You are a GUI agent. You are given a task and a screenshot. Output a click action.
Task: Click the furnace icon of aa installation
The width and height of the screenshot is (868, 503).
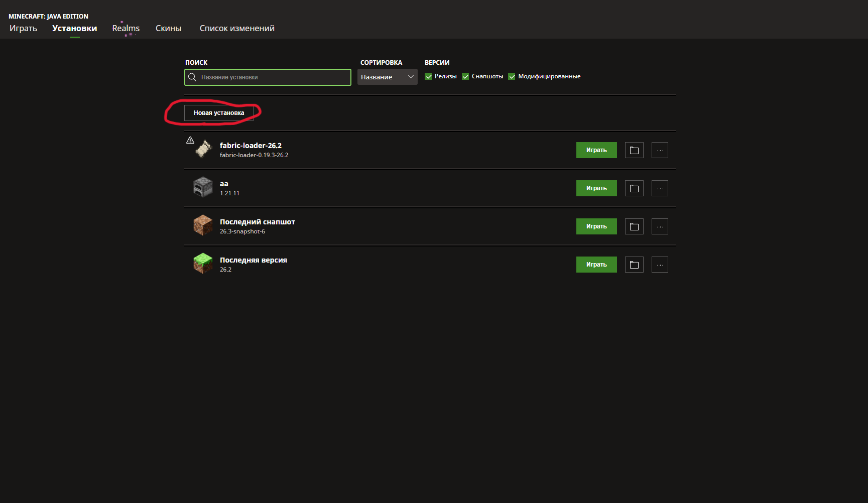coord(203,187)
